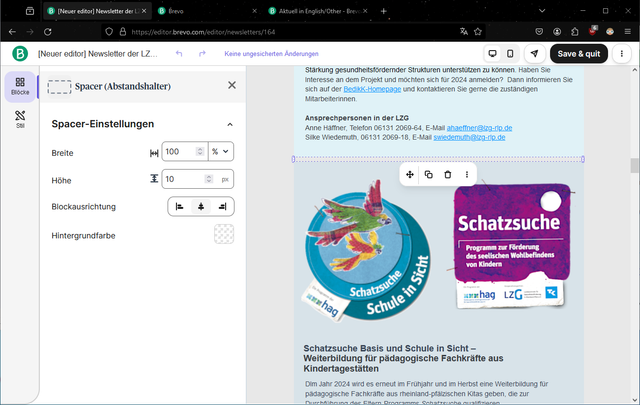Click the page vertical scrollbar thumb

tap(634, 166)
